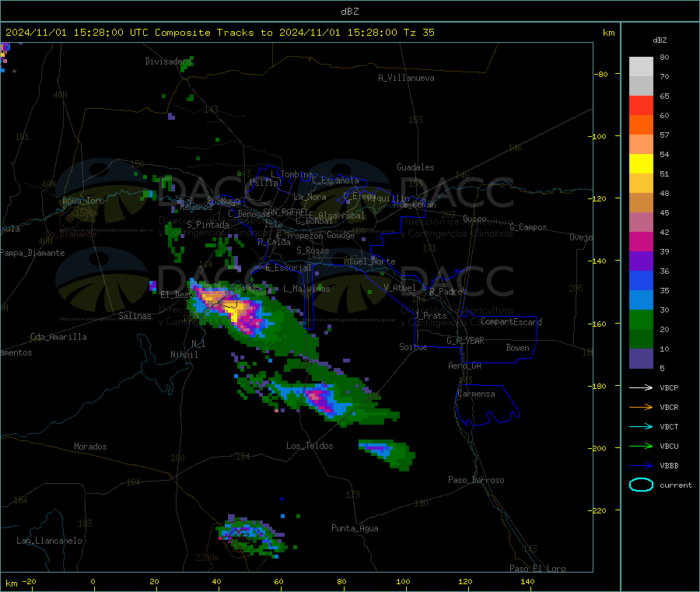Click the 'Los_Toldos' map label
Viewport: 700px width, 592px height.
click(x=310, y=446)
